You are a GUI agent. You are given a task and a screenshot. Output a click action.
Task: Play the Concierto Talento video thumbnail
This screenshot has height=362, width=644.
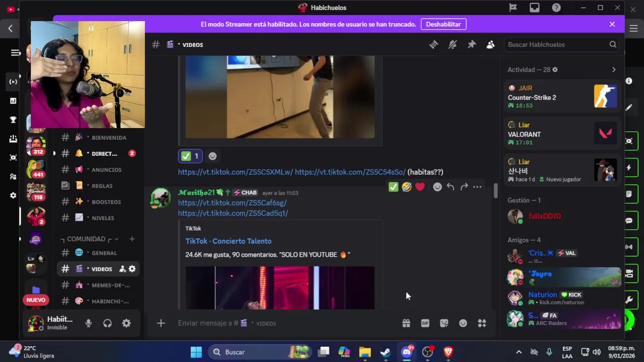pyautogui.click(x=280, y=288)
